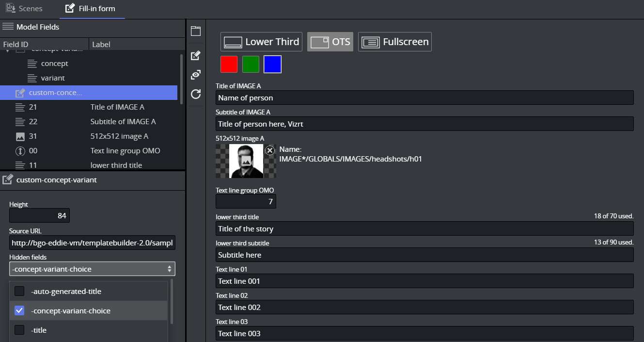
Task: Enable the -title hidden field checkbox
Action: 19,330
